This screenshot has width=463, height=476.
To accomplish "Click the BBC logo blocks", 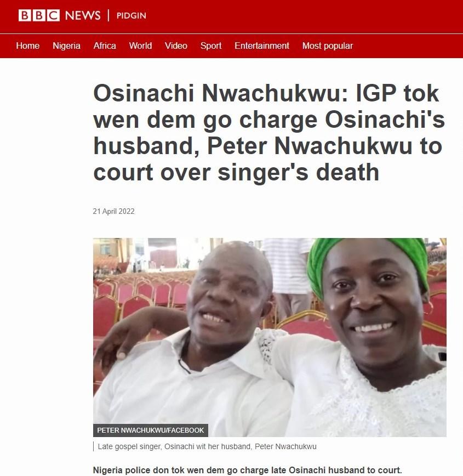I will pyautogui.click(x=39, y=15).
